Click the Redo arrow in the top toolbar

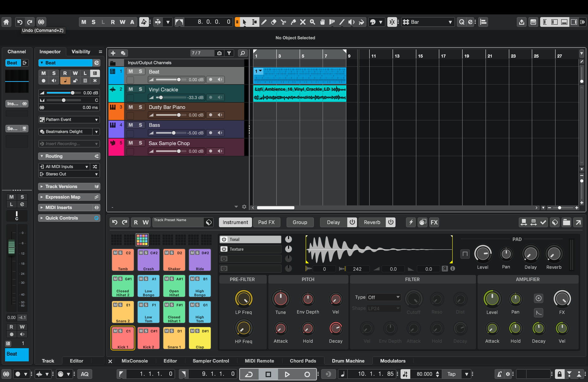[x=30, y=22]
